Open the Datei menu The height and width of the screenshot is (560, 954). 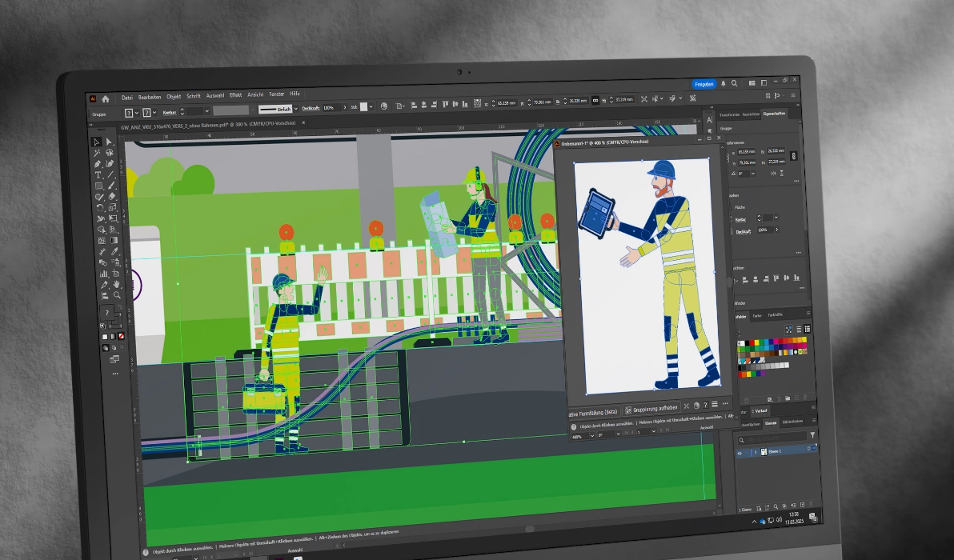coord(127,98)
